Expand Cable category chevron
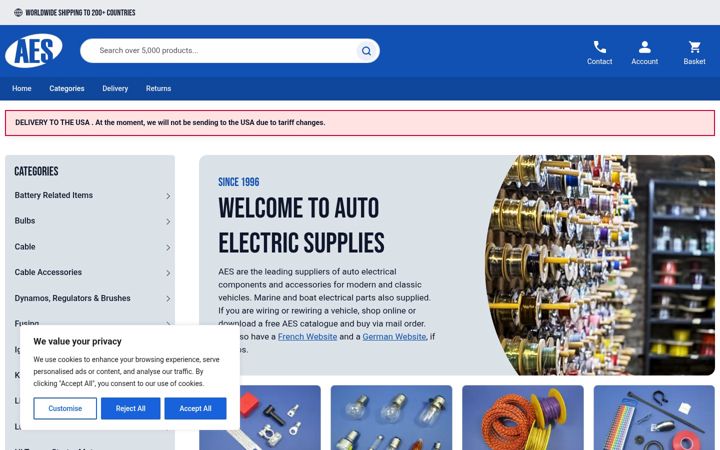Image resolution: width=720 pixels, height=450 pixels. [168, 248]
